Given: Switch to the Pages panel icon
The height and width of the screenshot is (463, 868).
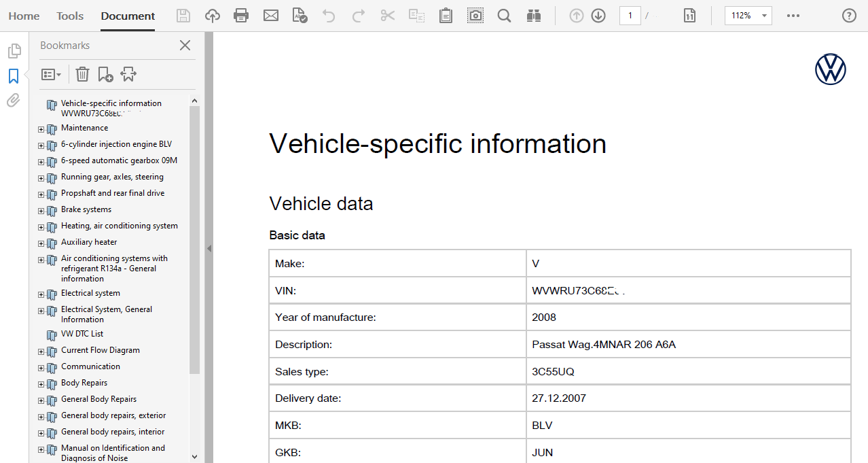Looking at the screenshot, I should (x=14, y=50).
